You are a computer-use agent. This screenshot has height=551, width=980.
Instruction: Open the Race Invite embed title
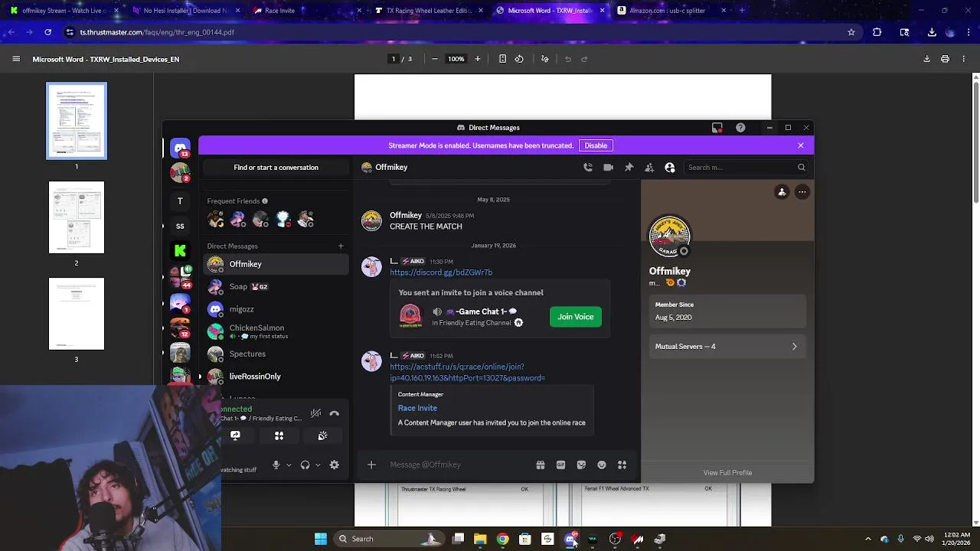pyautogui.click(x=417, y=408)
